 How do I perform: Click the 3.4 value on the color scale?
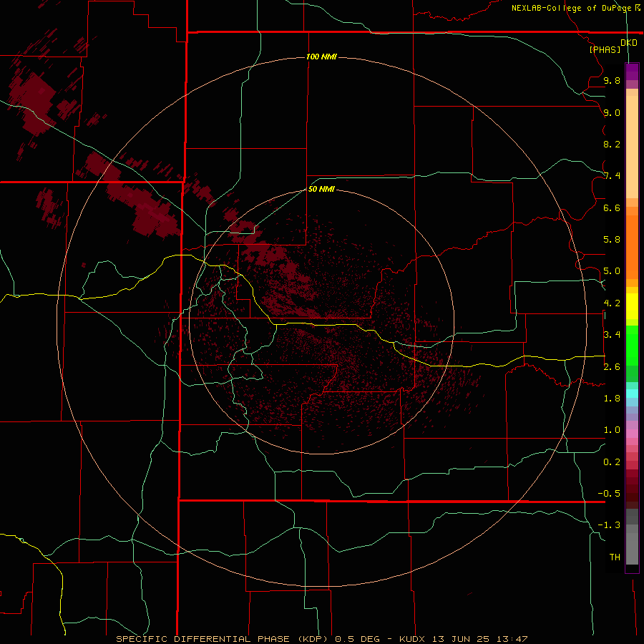point(612,334)
